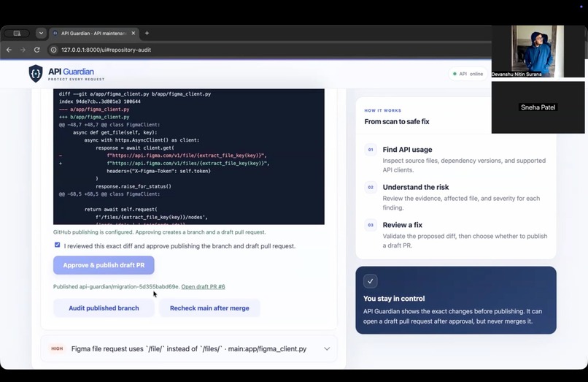Viewport: 588px width, 382px height.
Task: Open the tab search dropdown arrow
Action: [41, 33]
